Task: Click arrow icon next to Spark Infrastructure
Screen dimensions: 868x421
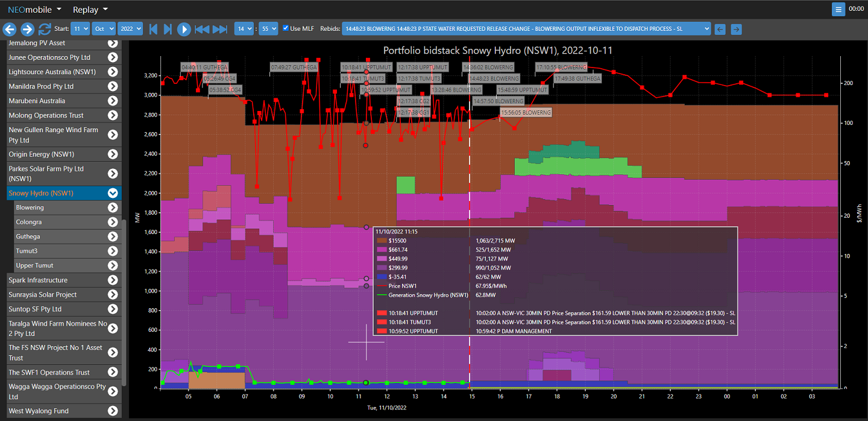Action: 113,280
